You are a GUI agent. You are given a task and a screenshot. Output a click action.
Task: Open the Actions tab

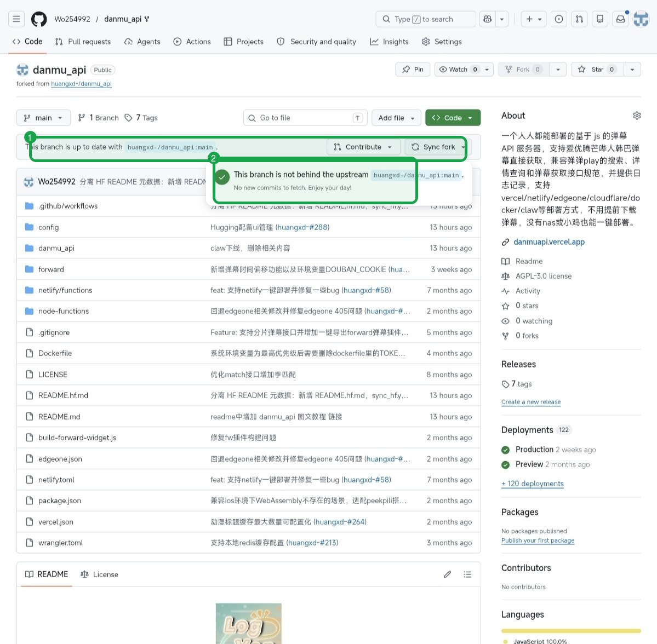pyautogui.click(x=192, y=42)
